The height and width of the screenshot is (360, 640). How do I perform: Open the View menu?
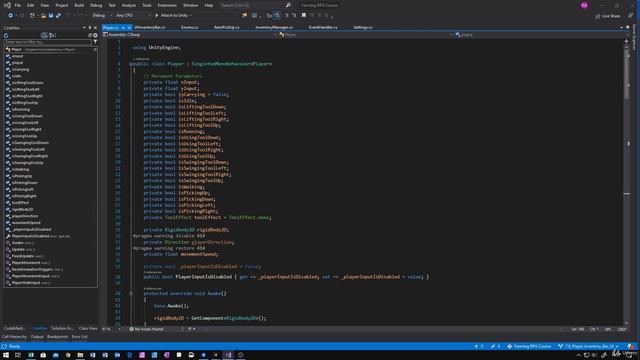point(44,5)
